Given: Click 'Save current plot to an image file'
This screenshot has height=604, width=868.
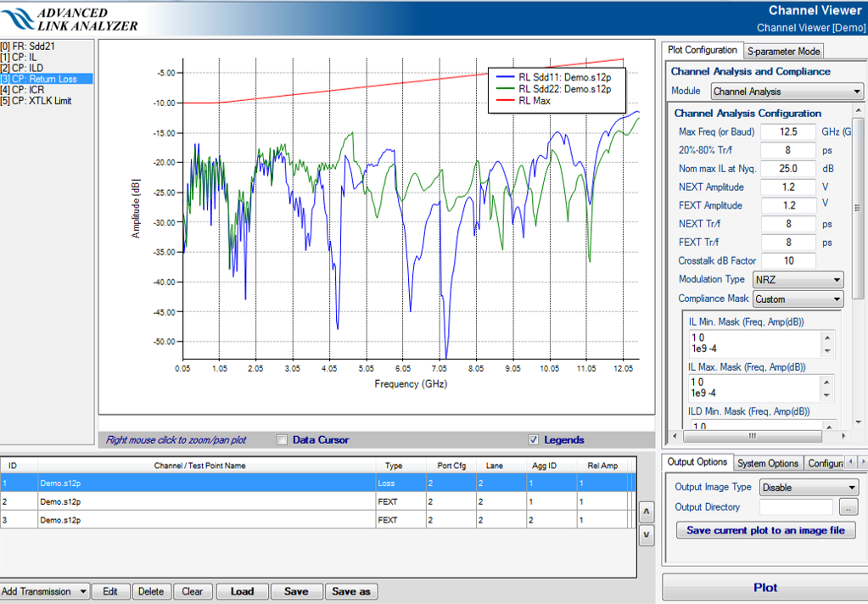Looking at the screenshot, I should click(x=765, y=530).
